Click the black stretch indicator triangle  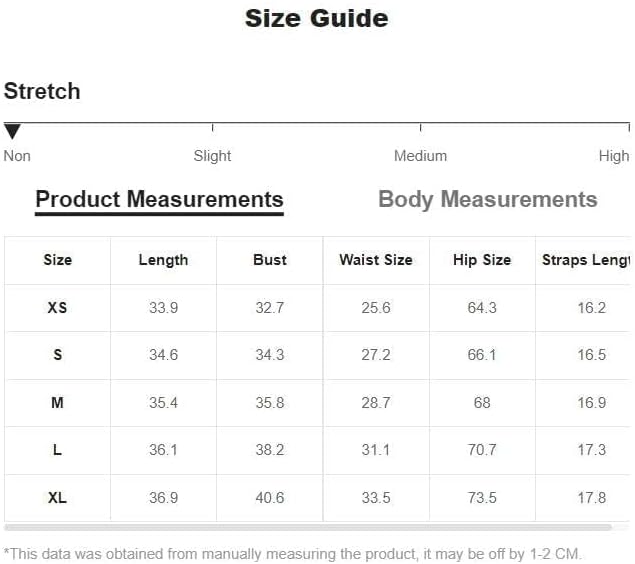tap(12, 132)
